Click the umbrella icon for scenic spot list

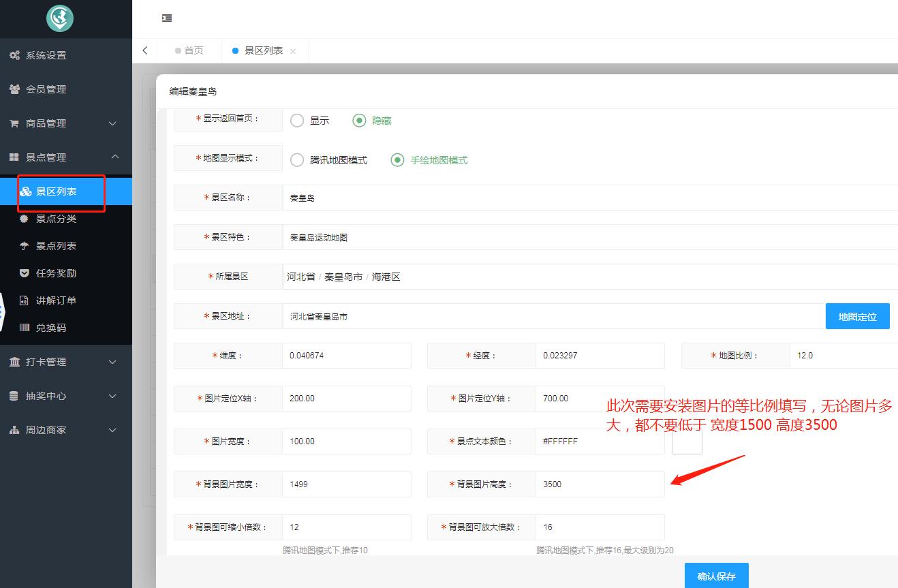click(x=25, y=246)
